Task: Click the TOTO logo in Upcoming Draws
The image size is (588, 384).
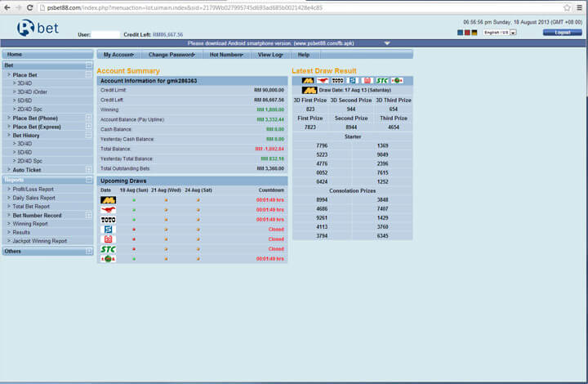Action: 108,220
